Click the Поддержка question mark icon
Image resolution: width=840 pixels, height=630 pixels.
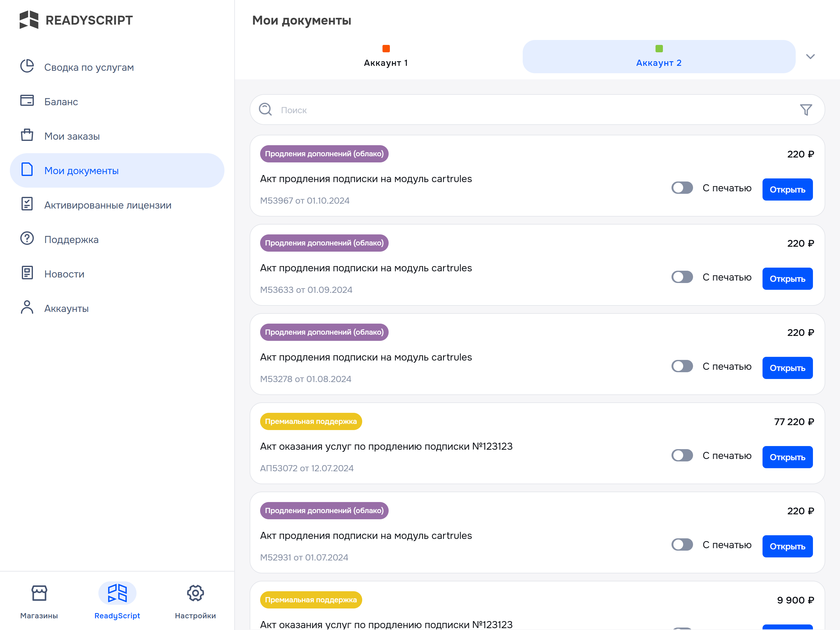[27, 238]
